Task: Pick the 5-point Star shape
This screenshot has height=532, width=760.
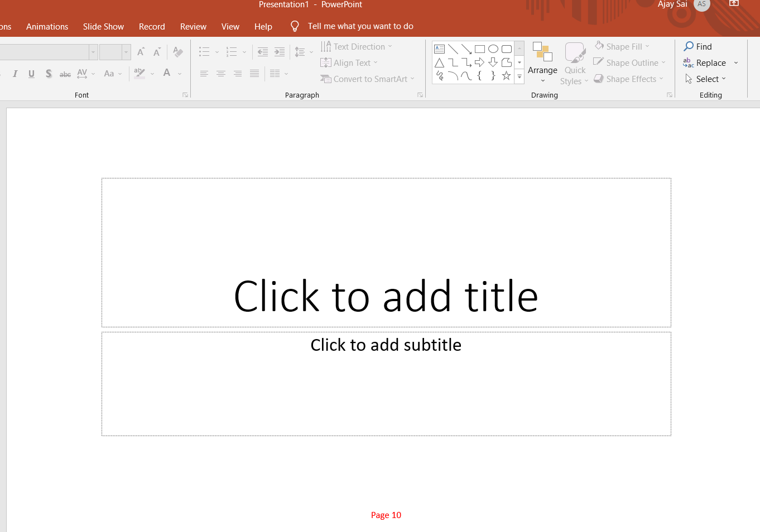Action: 506,76
